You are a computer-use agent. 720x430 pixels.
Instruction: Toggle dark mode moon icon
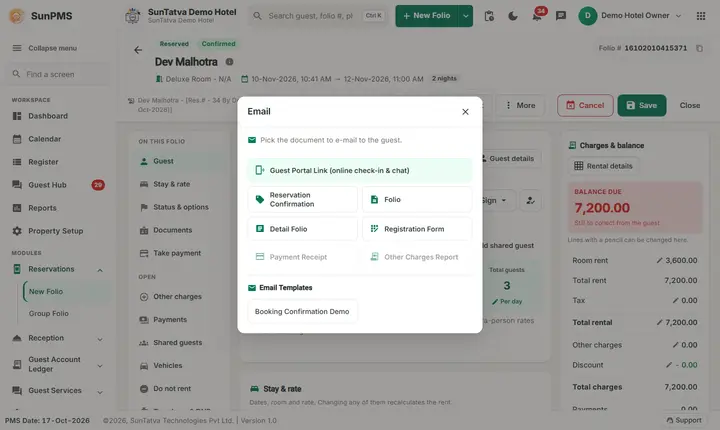click(x=513, y=16)
